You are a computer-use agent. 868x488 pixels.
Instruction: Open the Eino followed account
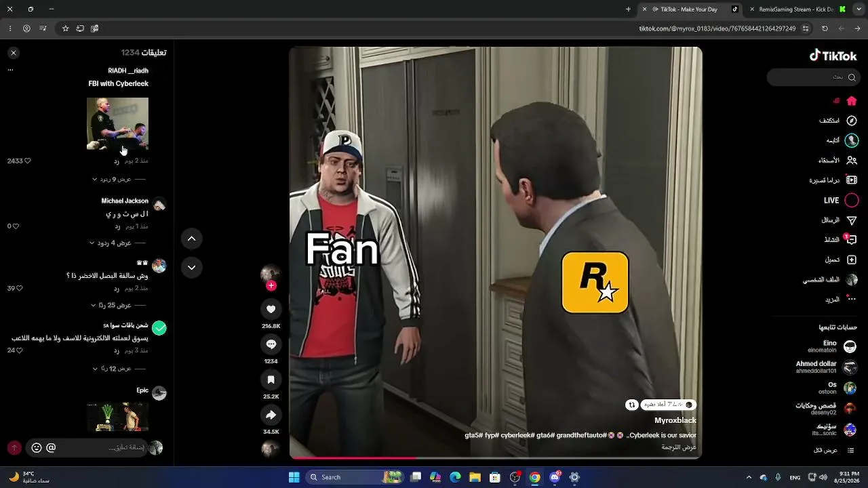(832, 346)
